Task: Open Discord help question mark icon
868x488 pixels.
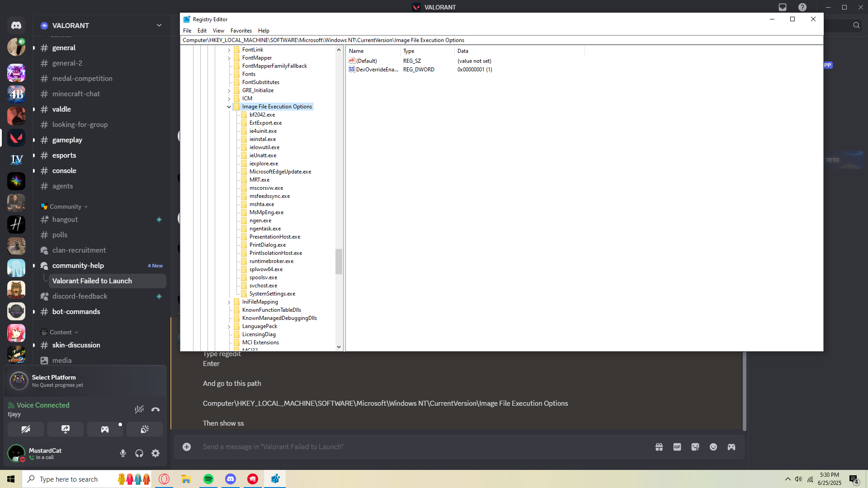Action: pyautogui.click(x=802, y=7)
